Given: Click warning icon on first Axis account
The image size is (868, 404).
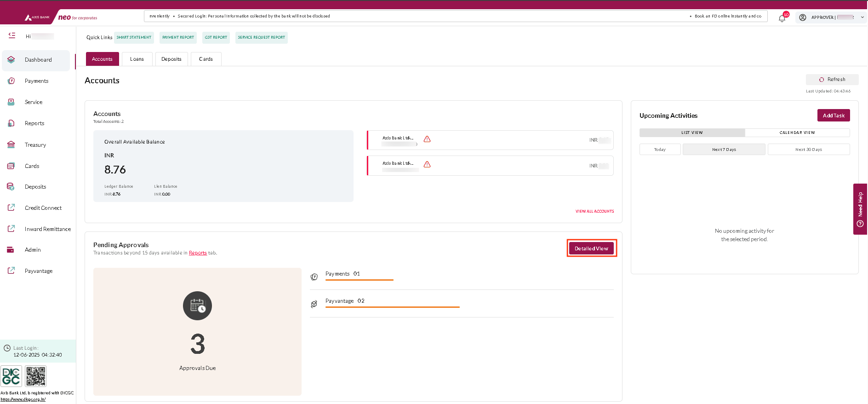Looking at the screenshot, I should [x=427, y=139].
